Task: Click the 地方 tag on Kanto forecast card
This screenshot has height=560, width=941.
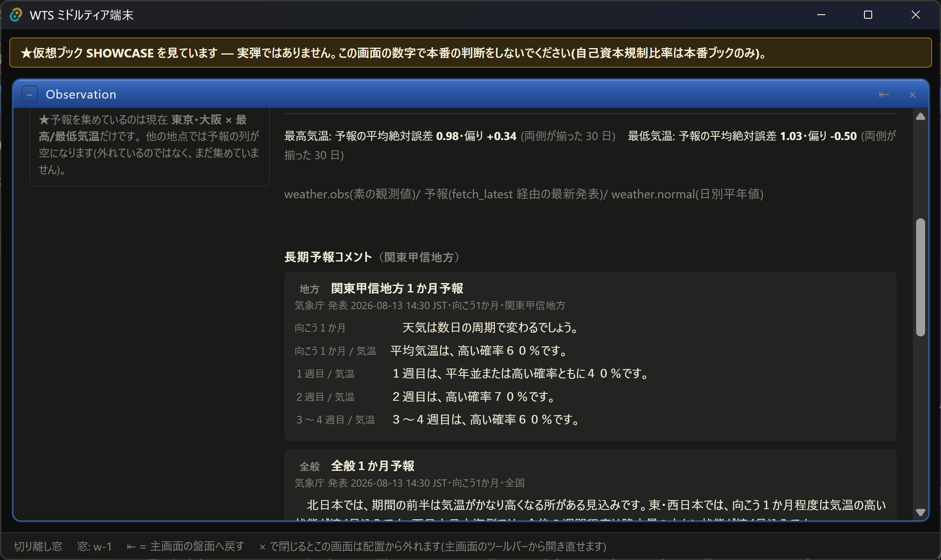Action: 309,289
